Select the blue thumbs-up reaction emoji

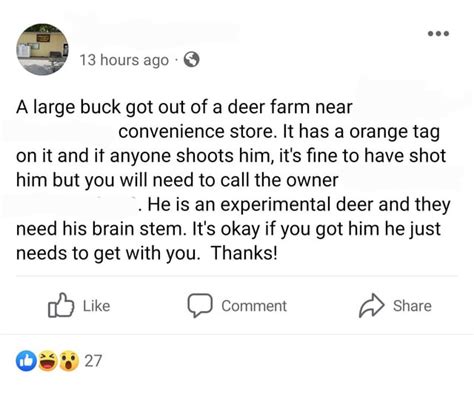click(26, 361)
